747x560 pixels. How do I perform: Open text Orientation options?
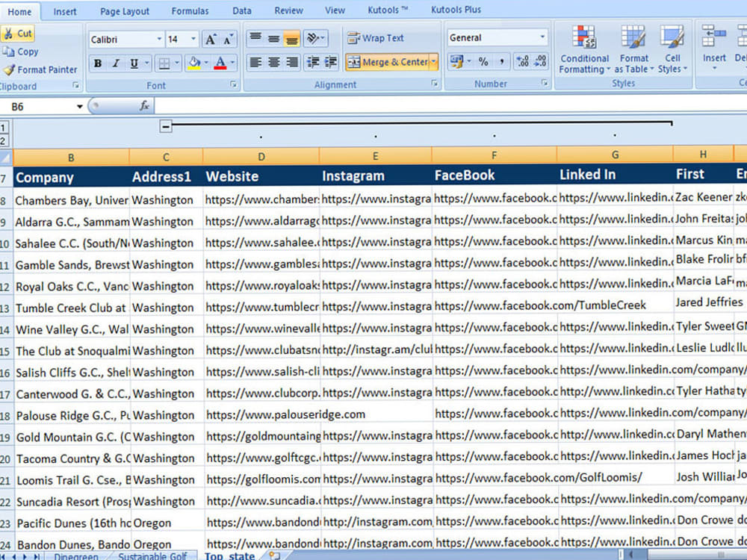[x=315, y=38]
